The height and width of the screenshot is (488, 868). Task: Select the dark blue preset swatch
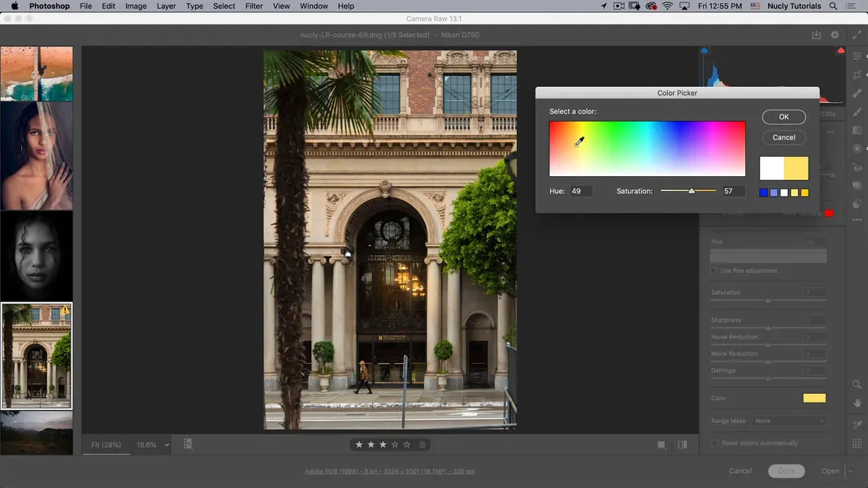coord(763,192)
